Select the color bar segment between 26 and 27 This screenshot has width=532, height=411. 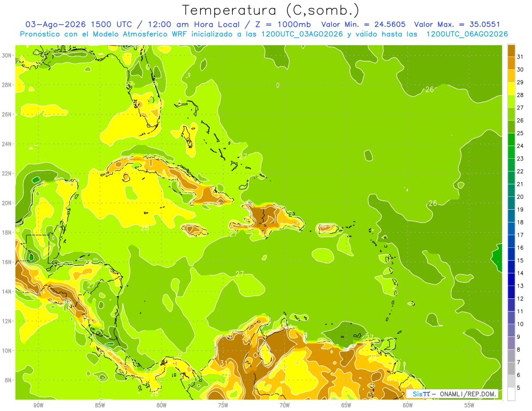pos(511,114)
